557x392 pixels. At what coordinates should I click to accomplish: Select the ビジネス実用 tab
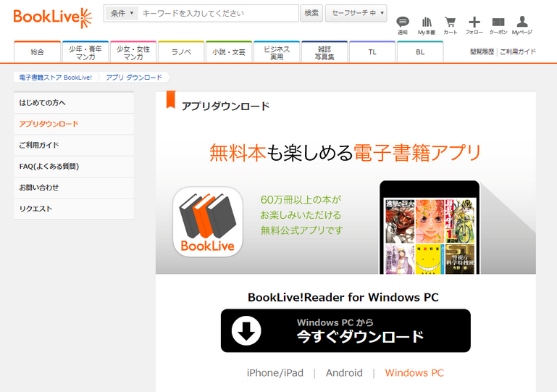(277, 52)
